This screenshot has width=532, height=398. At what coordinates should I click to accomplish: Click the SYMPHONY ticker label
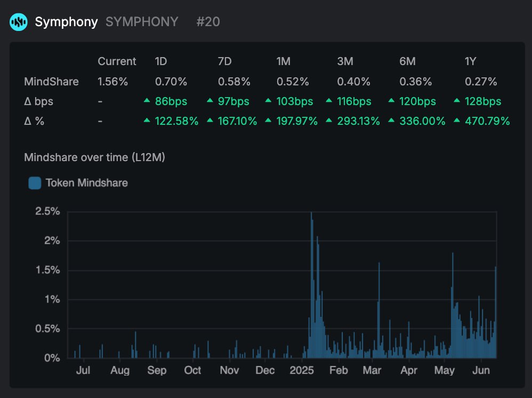(x=142, y=22)
